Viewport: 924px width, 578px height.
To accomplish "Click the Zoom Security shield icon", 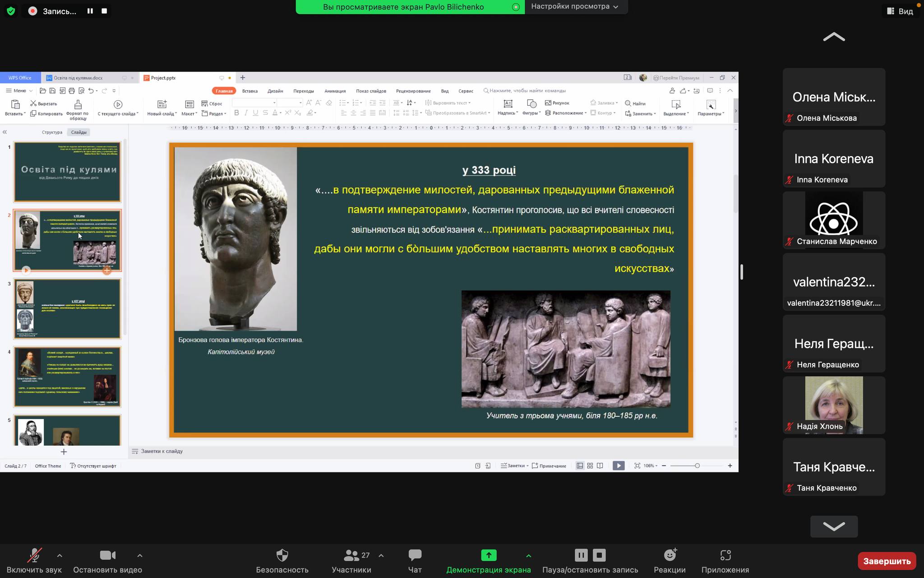I will click(x=282, y=555).
